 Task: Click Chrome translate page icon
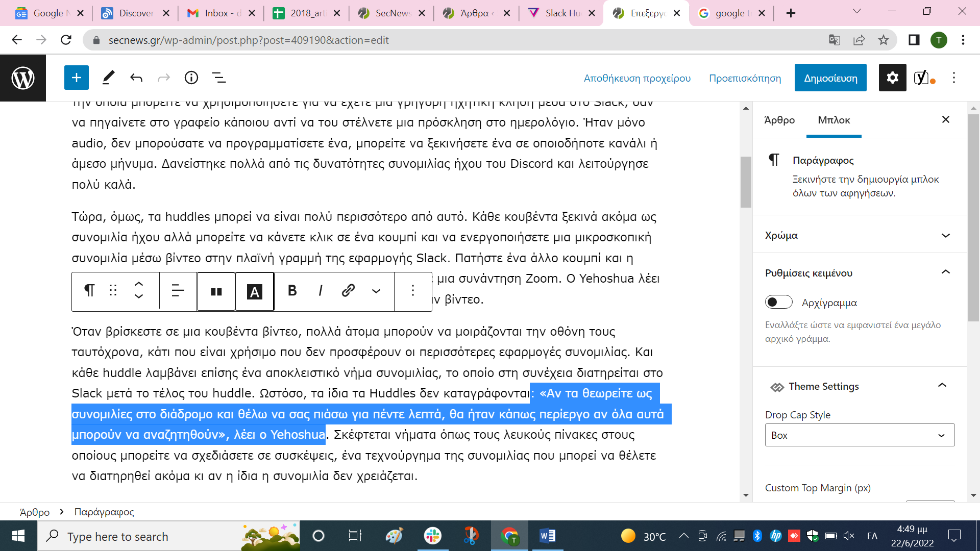tap(835, 40)
